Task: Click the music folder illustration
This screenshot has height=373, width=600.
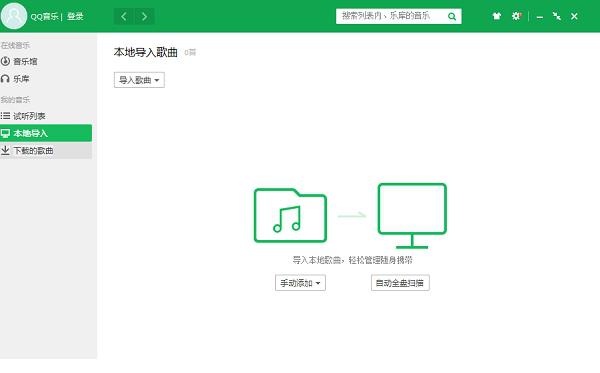Action: [x=290, y=215]
